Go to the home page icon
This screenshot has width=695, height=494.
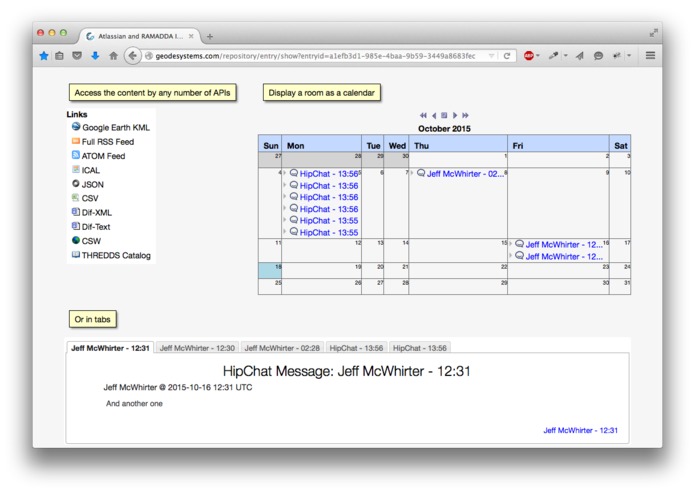tap(113, 56)
